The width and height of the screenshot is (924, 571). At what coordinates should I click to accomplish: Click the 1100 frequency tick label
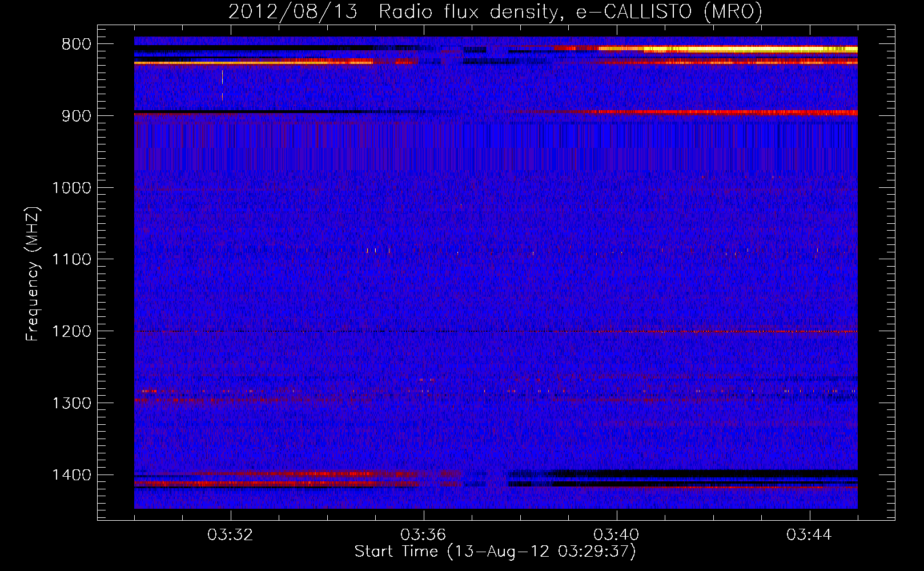[71, 260]
